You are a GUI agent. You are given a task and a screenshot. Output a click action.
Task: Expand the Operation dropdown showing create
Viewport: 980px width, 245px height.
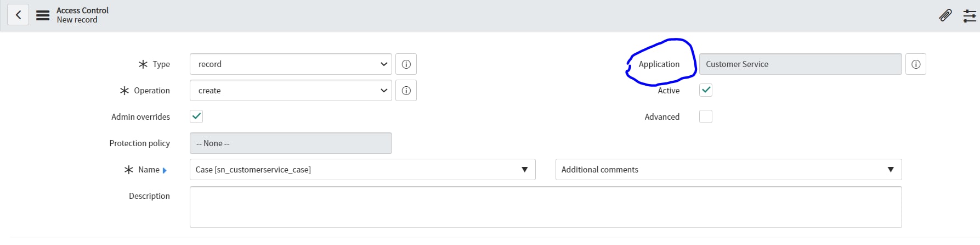(291, 91)
